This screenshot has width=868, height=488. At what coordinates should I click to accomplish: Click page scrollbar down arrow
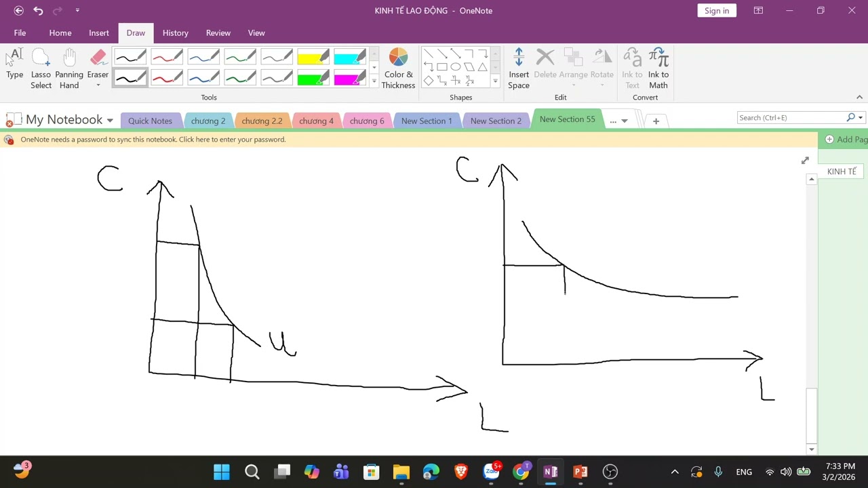[812, 449]
